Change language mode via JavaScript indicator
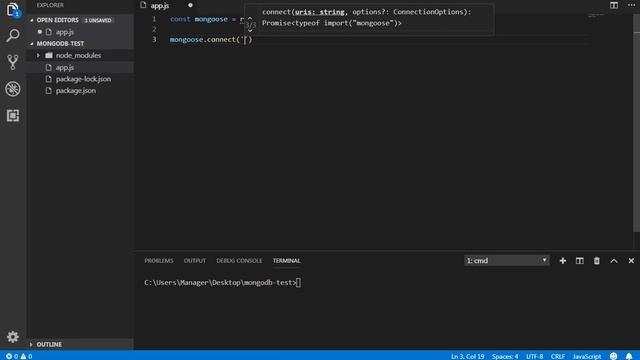 [x=587, y=356]
